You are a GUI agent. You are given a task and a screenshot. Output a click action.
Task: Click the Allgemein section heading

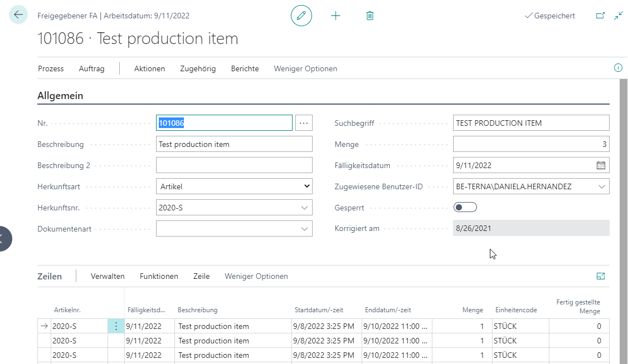(x=61, y=96)
